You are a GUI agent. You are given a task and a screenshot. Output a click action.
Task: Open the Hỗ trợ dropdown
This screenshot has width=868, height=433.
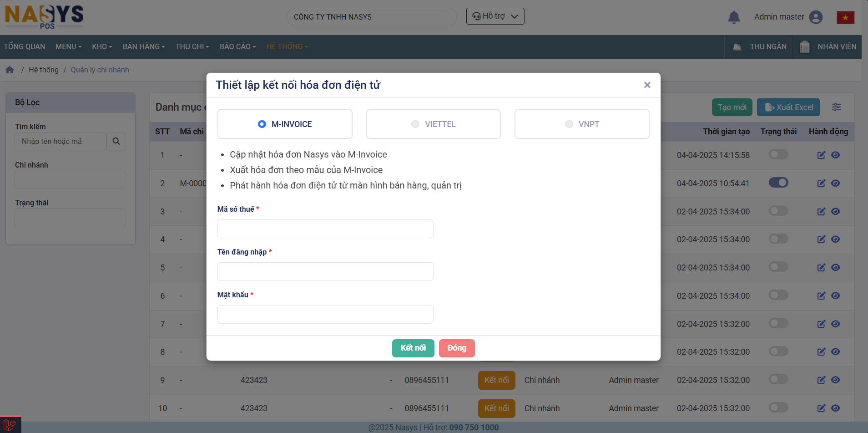495,16
